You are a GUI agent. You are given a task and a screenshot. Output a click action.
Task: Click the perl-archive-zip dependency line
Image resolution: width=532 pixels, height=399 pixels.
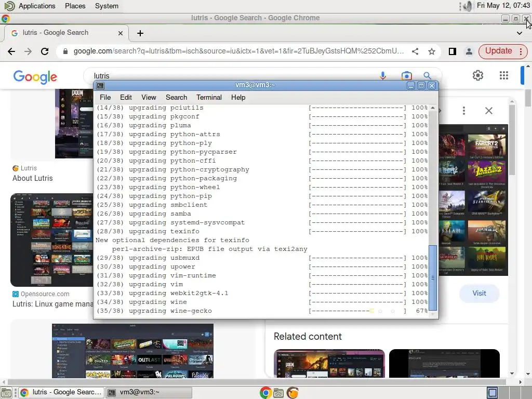210,249
